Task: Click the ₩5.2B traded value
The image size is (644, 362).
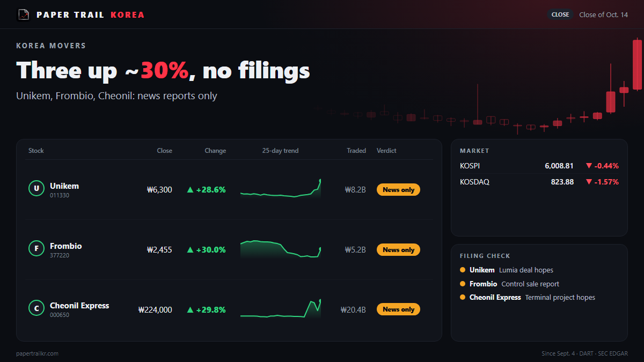Action: tap(355, 250)
